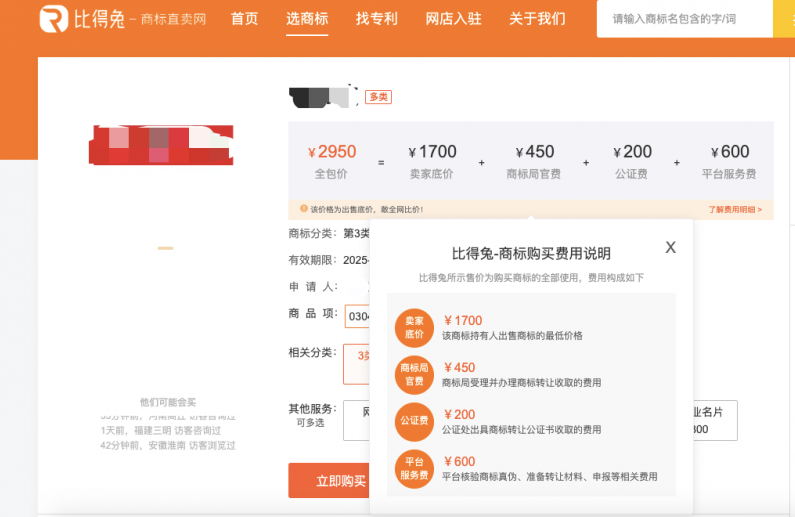795x517 pixels.
Task: Click the orange info icon beside 该价格为出售底价
Action: click(x=304, y=208)
